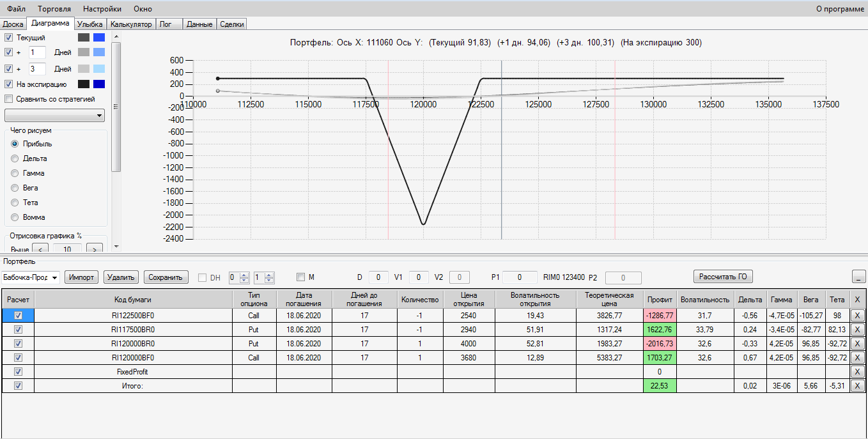Switch to the Данные tab
The width and height of the screenshot is (868, 439).
pos(199,24)
